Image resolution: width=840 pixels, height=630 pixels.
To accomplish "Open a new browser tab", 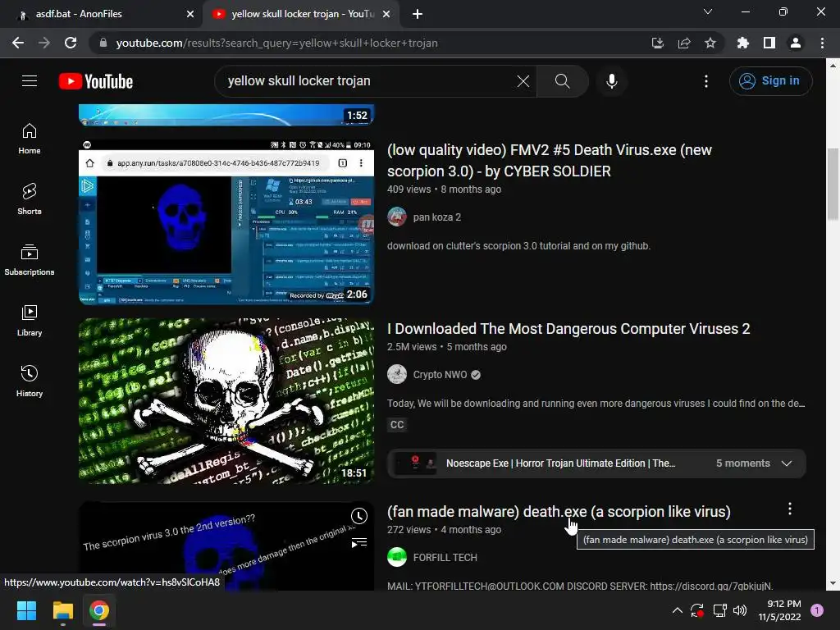I will [418, 14].
